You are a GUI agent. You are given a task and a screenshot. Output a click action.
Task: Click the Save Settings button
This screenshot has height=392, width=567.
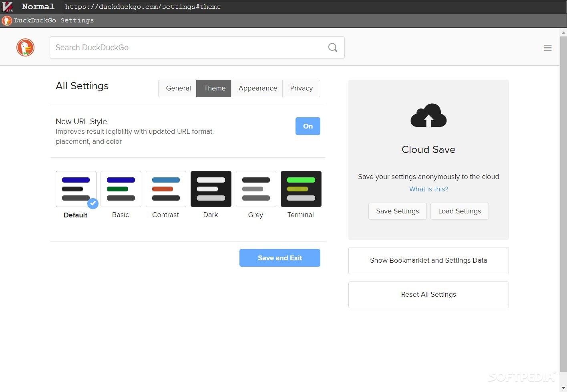[x=397, y=211]
